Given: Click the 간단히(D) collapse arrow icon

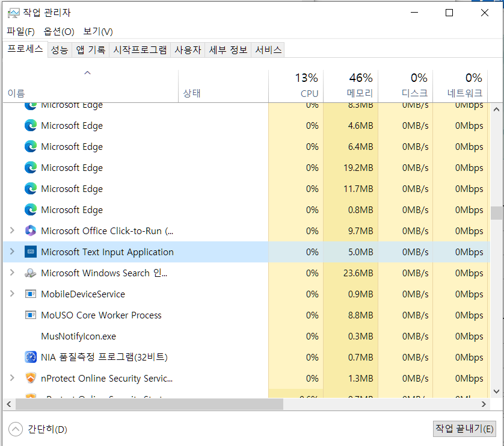Looking at the screenshot, I should pyautogui.click(x=16, y=429).
